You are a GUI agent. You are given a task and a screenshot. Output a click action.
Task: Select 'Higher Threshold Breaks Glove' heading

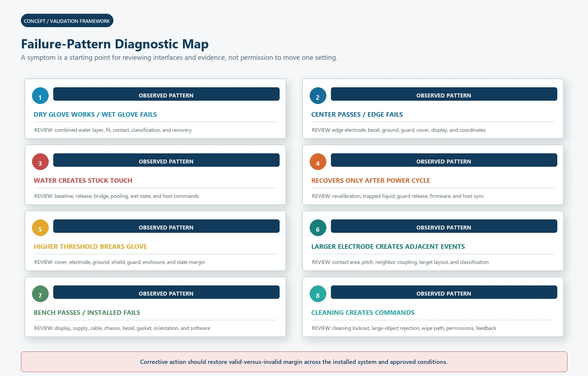[90, 247]
